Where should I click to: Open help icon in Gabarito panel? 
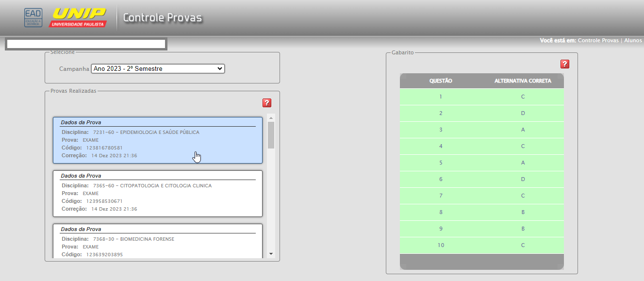click(564, 64)
